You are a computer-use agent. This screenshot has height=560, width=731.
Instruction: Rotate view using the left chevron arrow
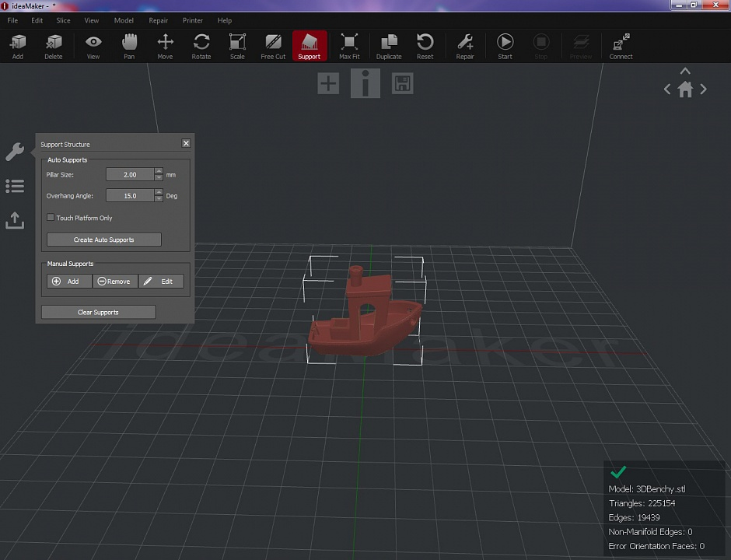coord(666,89)
